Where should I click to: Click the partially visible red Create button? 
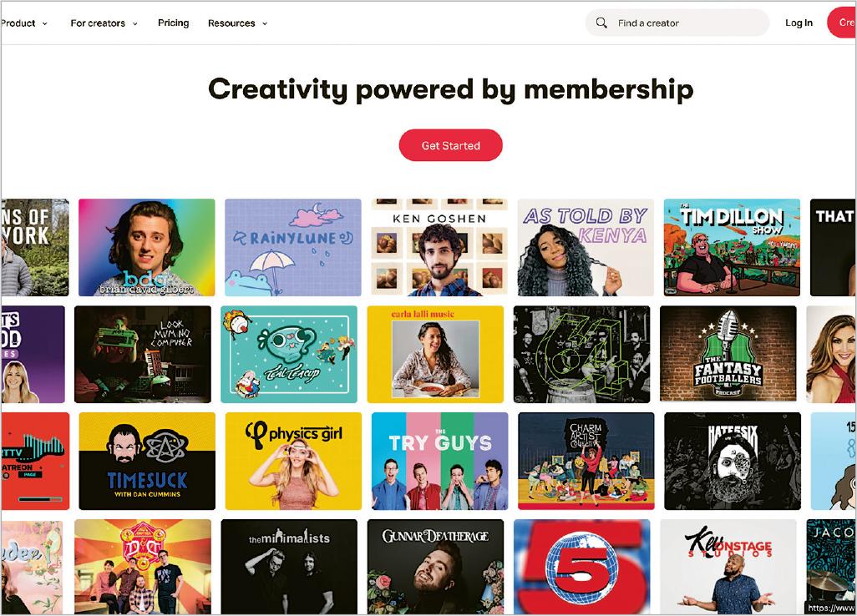tap(842, 23)
